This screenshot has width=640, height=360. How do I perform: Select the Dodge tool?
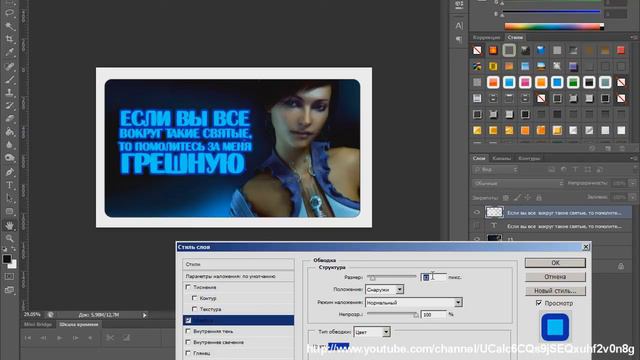coord(9,158)
